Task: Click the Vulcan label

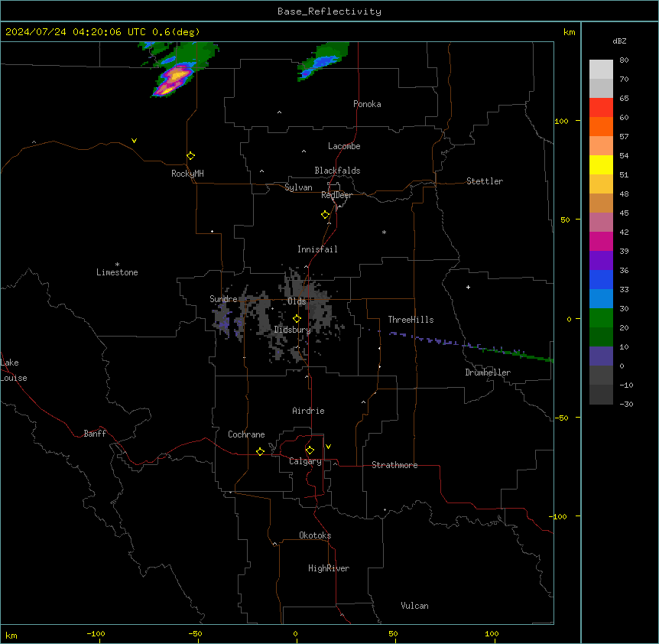Action: click(x=415, y=606)
